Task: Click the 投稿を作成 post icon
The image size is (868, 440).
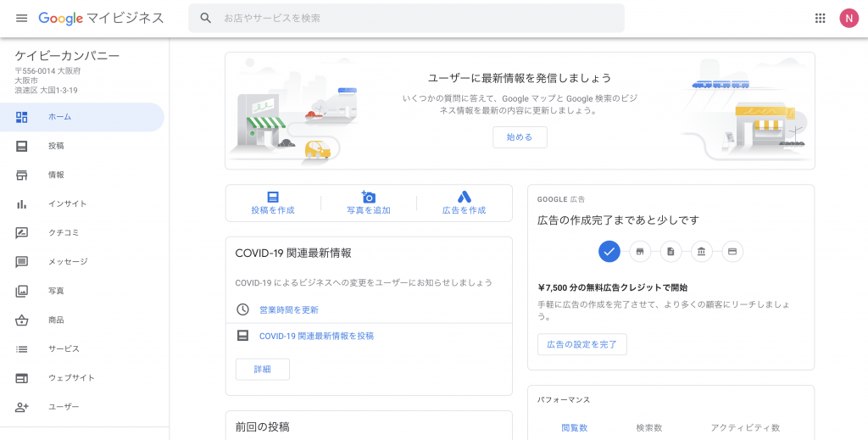Action: coord(273,197)
